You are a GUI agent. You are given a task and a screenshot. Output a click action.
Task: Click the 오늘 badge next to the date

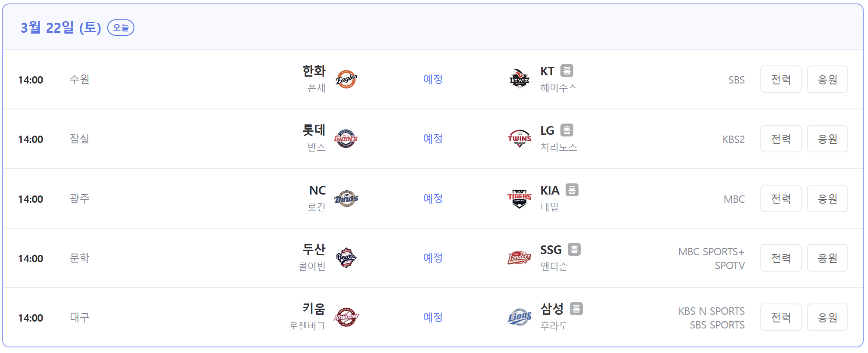click(121, 28)
